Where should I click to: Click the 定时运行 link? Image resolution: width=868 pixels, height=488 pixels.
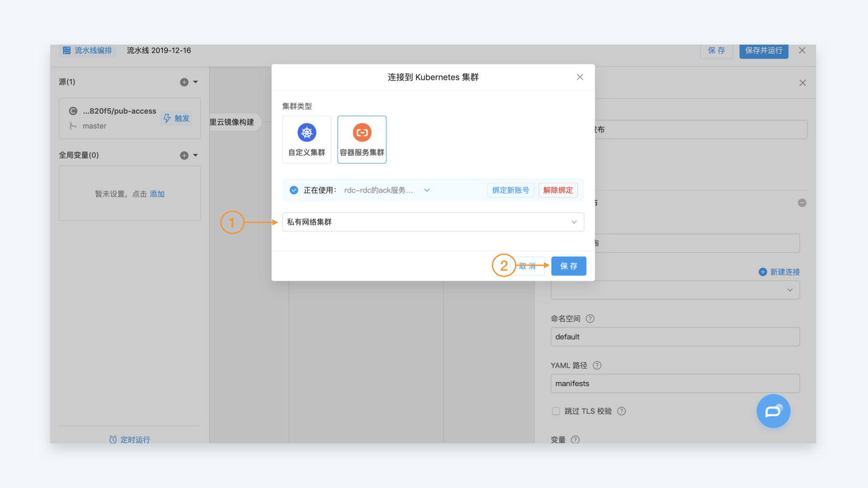130,440
